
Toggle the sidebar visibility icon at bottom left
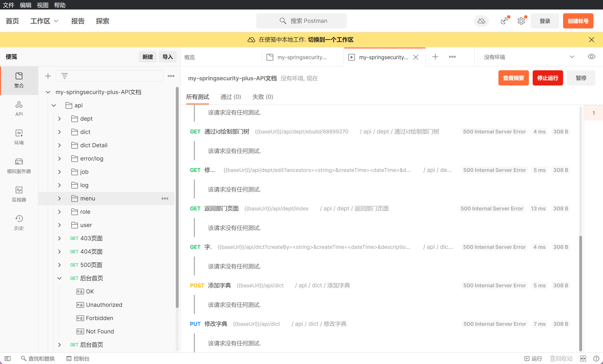click(8, 358)
